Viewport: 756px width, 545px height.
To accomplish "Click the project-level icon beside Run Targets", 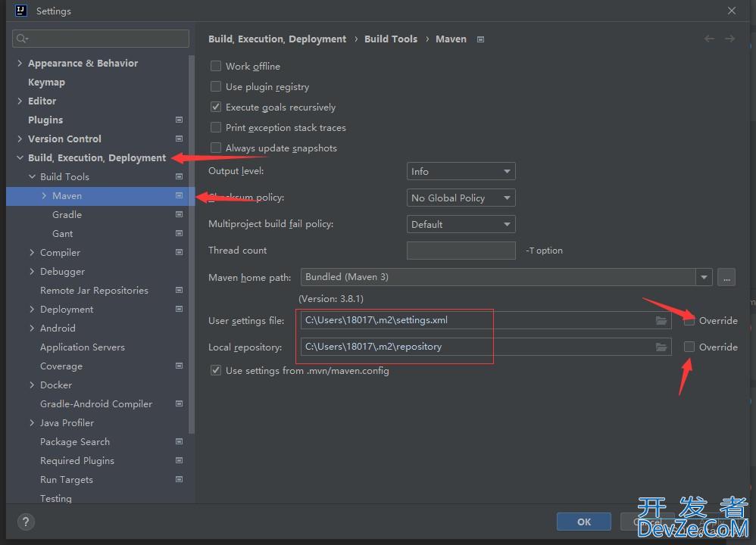I will [179, 479].
